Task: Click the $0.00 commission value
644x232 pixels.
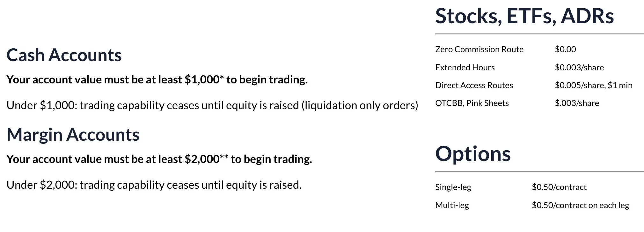Action: [x=565, y=49]
